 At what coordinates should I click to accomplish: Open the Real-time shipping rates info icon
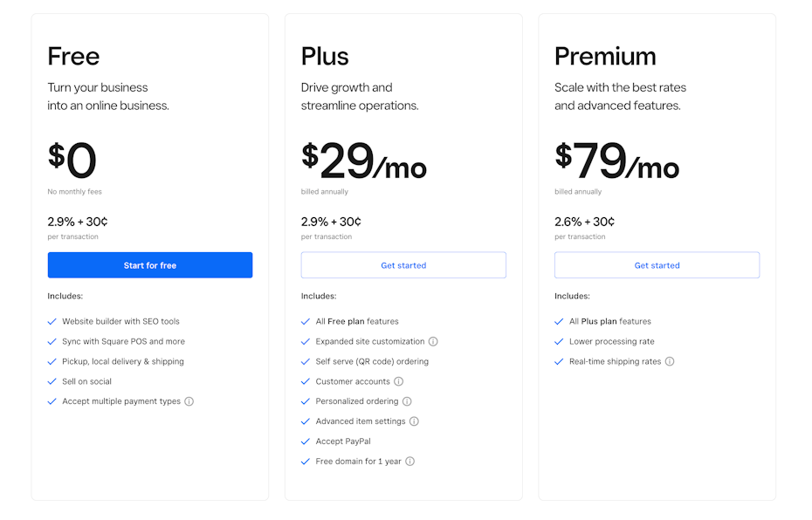pyautogui.click(x=670, y=359)
